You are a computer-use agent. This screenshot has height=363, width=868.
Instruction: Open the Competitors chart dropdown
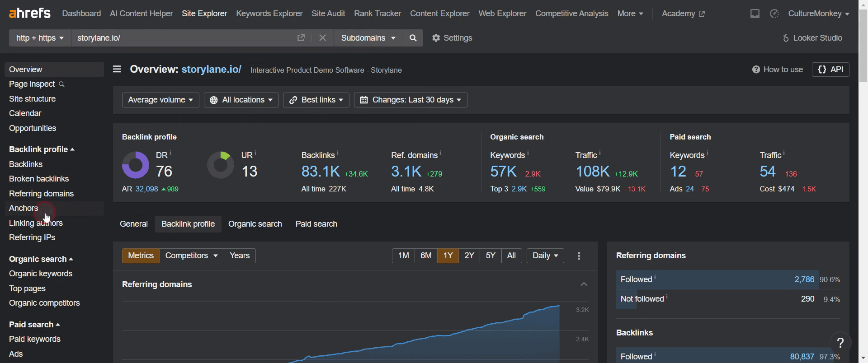click(x=191, y=256)
